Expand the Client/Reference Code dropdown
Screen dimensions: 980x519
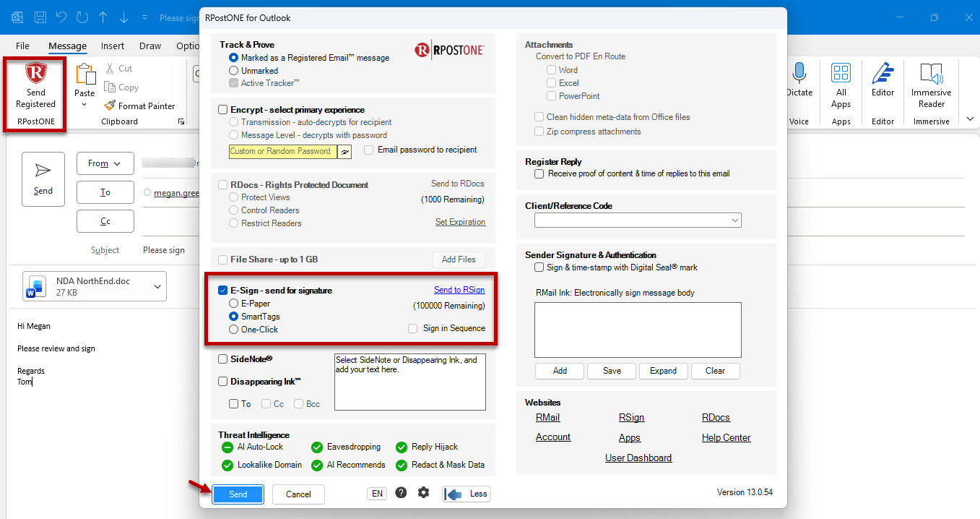click(x=638, y=220)
